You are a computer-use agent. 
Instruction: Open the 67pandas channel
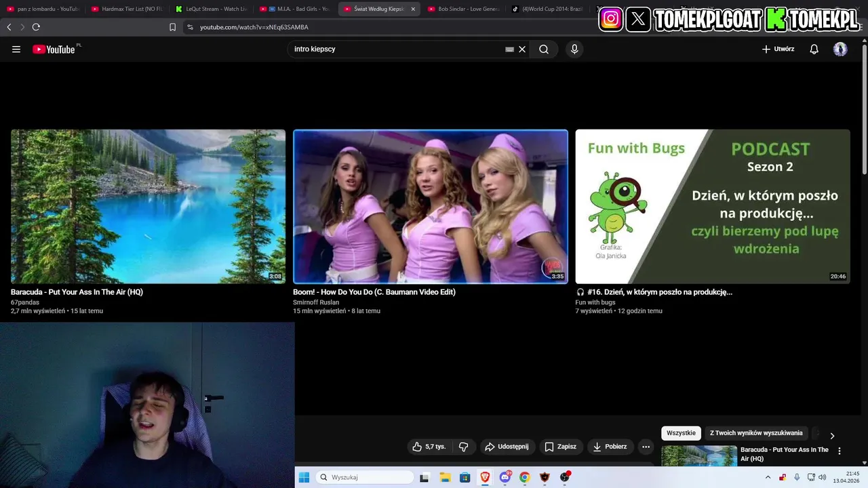[x=25, y=302]
